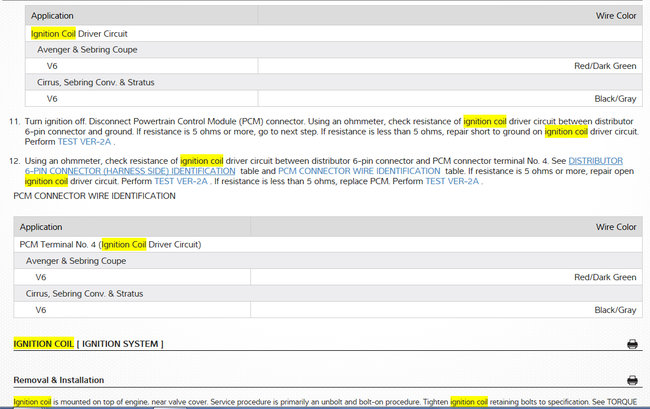Open PCM CONNECTOR WIRE IDENTIFICATION link in step 12

[x=359, y=171]
